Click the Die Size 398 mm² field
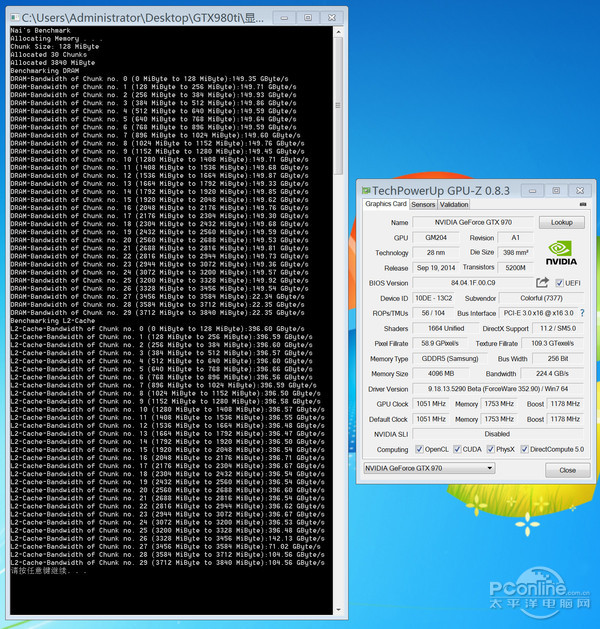The width and height of the screenshot is (600, 629). [515, 252]
